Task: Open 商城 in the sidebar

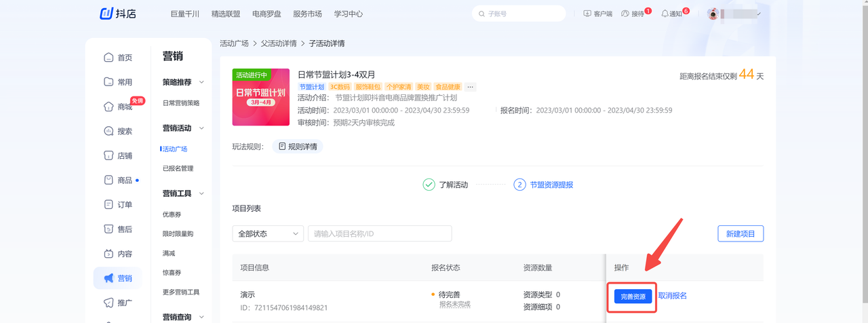Action: pos(118,107)
